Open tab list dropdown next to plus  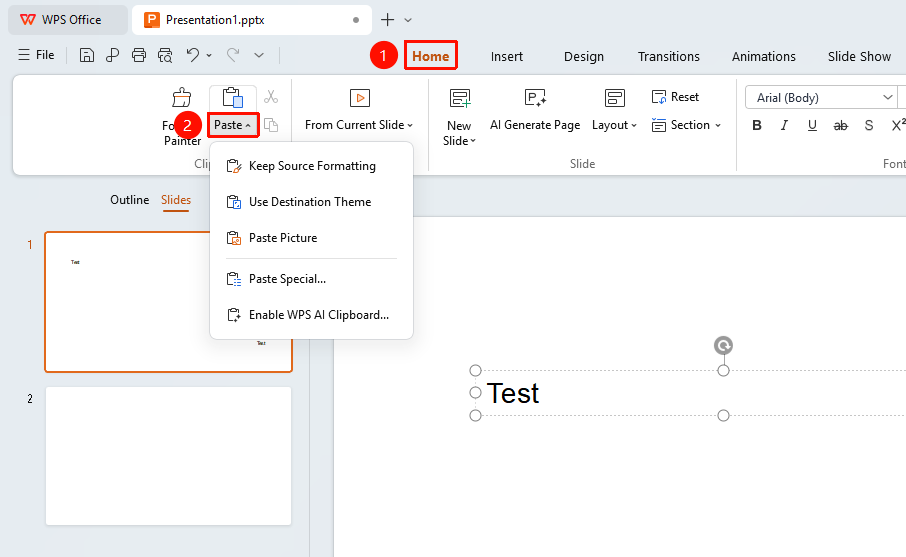[408, 20]
